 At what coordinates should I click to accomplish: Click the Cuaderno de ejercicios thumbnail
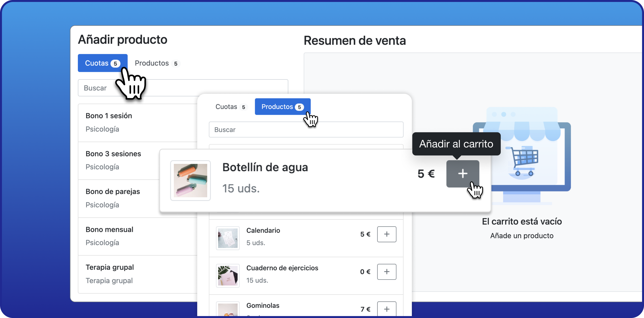tap(227, 275)
